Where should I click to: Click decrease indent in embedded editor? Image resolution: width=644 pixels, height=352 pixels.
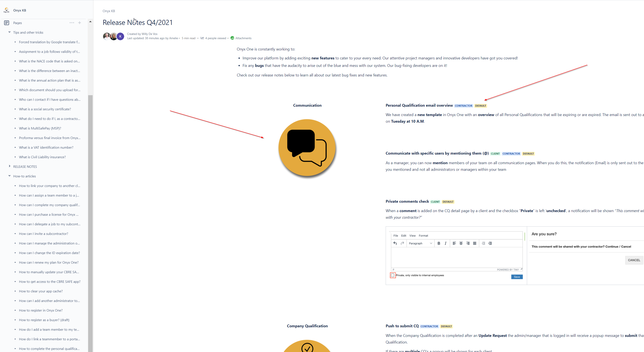pos(483,243)
